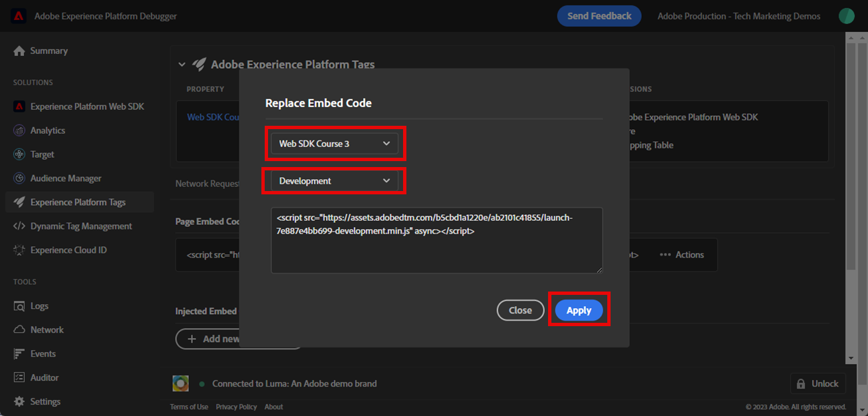Screen dimensions: 868x416
Task: Open Privacy Policy link
Action: 236,407
